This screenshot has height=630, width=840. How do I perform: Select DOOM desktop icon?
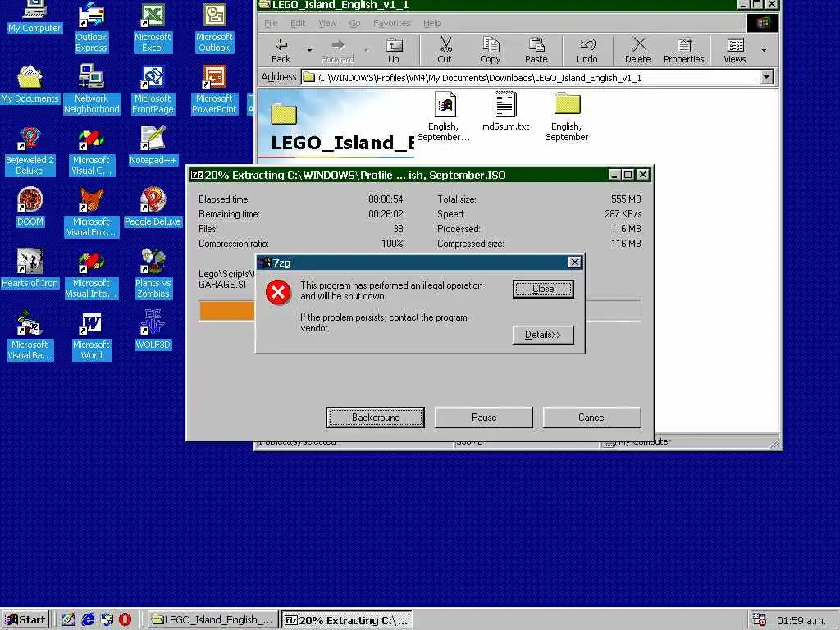tap(30, 207)
